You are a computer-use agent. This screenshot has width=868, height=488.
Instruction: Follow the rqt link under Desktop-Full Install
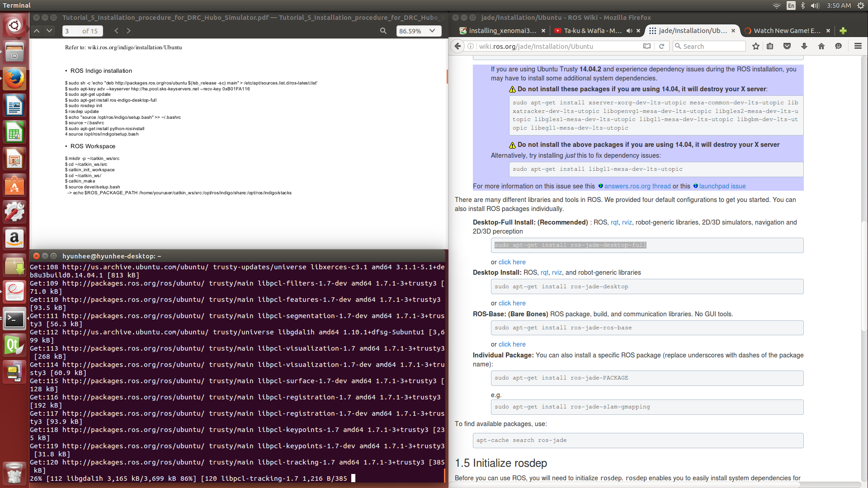(614, 222)
